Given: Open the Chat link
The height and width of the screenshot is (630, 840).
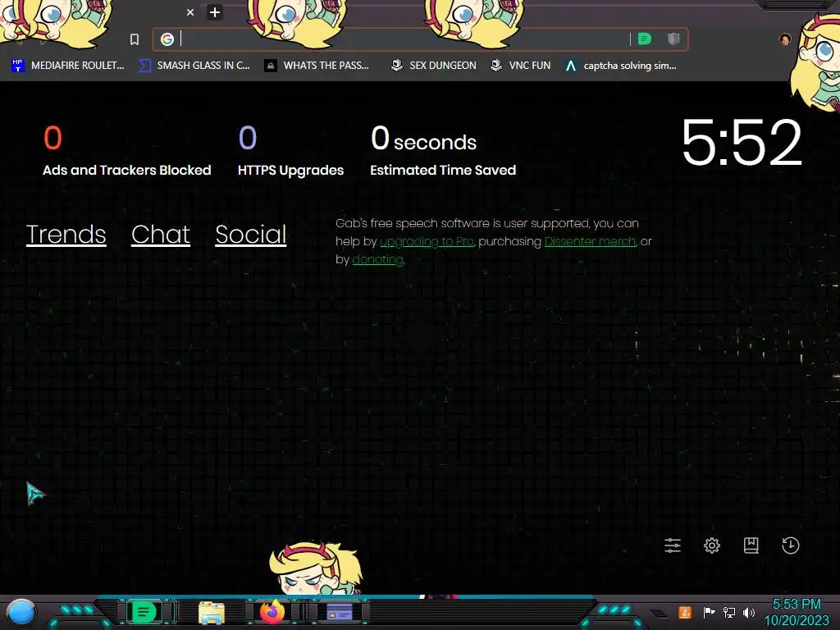Looking at the screenshot, I should point(161,235).
